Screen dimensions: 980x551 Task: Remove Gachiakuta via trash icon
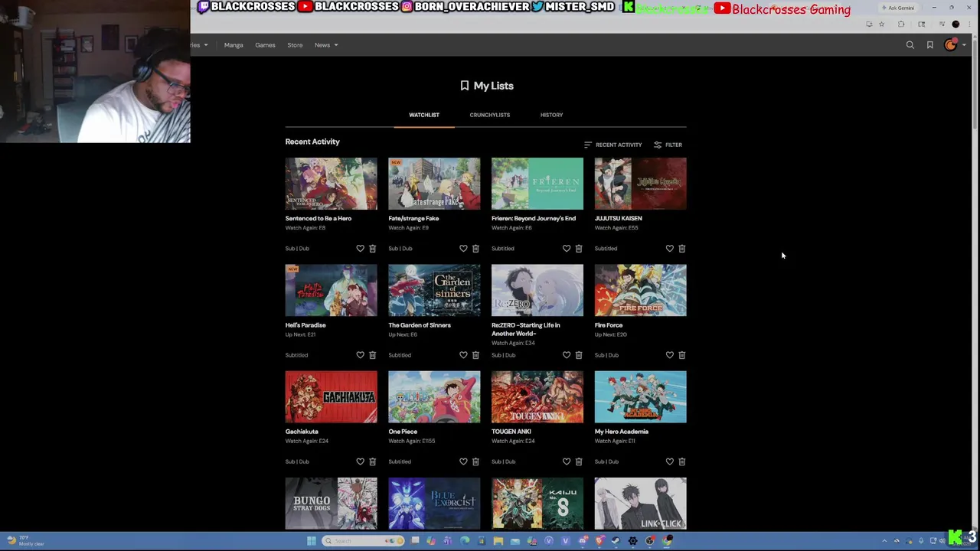tap(372, 461)
